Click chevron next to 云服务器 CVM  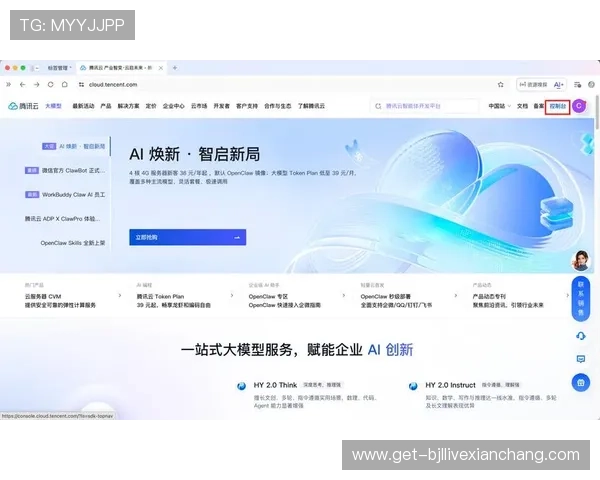(120, 296)
